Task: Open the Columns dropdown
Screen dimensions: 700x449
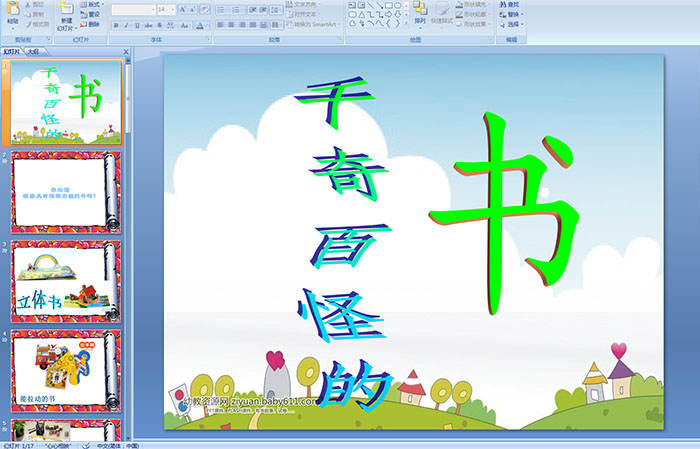Action: click(x=277, y=25)
